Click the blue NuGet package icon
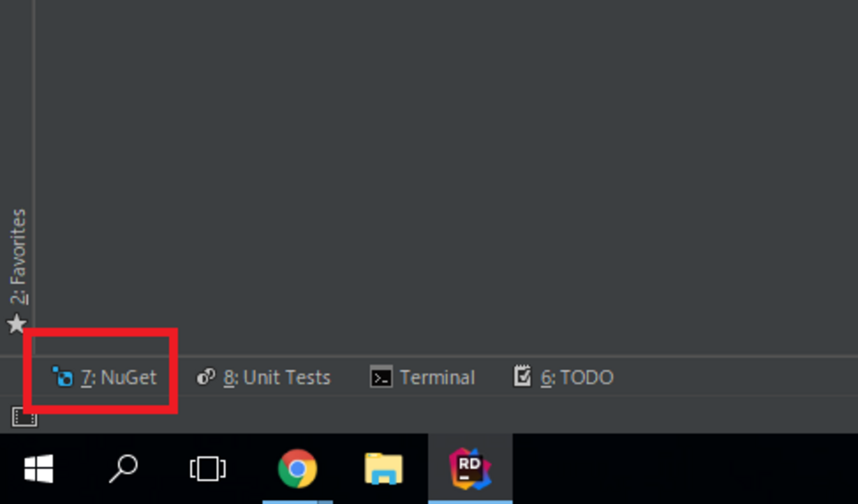 63,377
